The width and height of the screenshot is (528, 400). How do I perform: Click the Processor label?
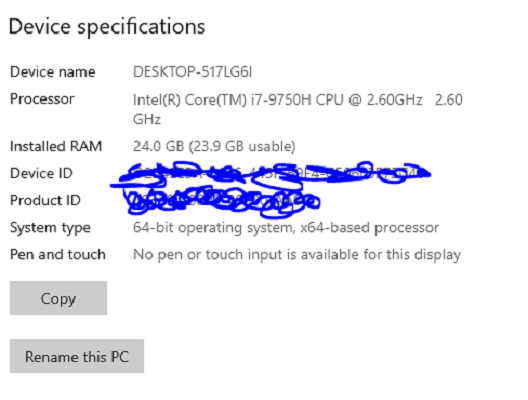coord(42,99)
